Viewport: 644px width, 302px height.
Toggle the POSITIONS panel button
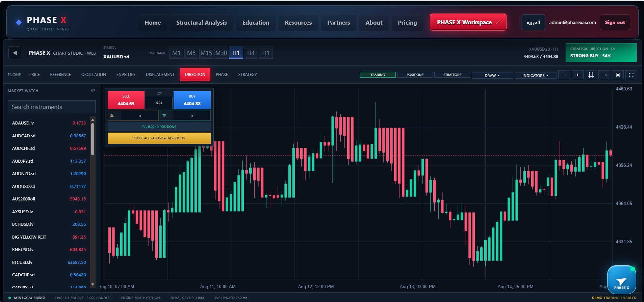[x=415, y=75]
